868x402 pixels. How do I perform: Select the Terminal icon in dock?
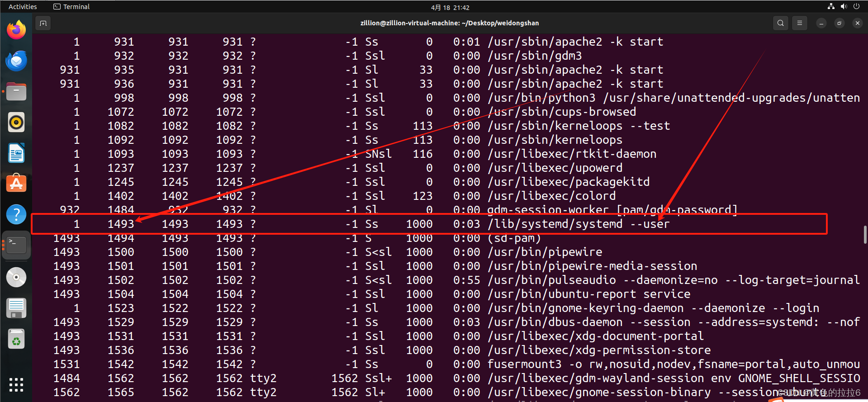(16, 245)
